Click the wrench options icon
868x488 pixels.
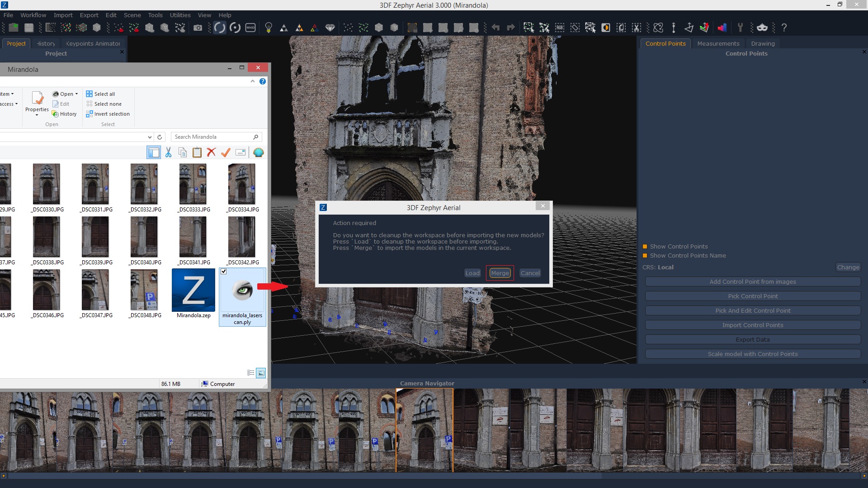741,28
